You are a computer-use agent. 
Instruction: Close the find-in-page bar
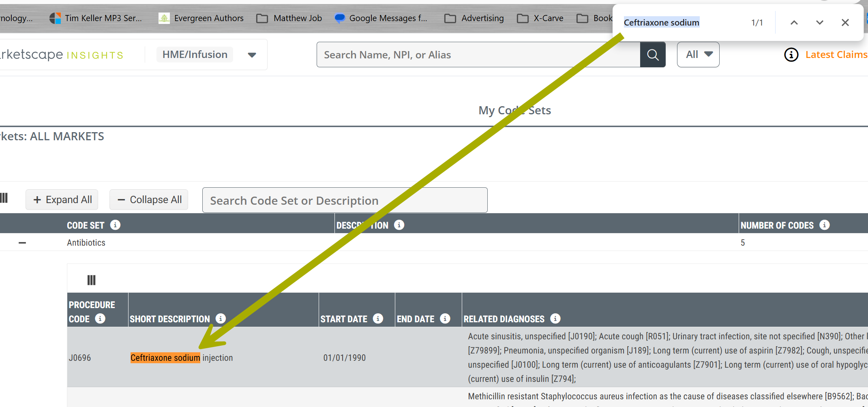click(x=845, y=23)
